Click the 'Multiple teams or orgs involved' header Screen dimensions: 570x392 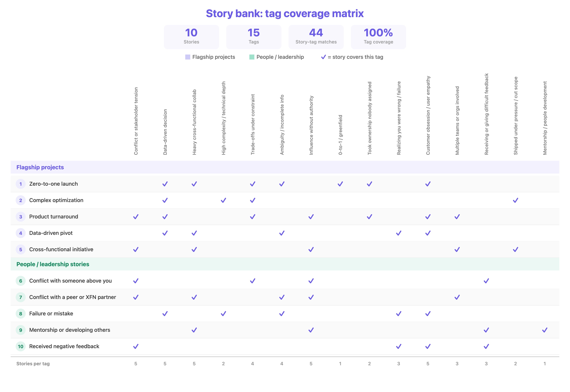tap(457, 121)
